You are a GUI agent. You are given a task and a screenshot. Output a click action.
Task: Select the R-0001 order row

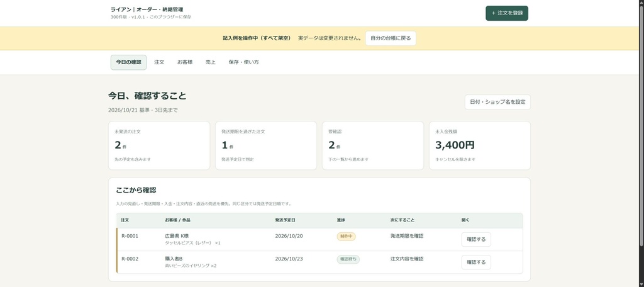tap(319, 239)
